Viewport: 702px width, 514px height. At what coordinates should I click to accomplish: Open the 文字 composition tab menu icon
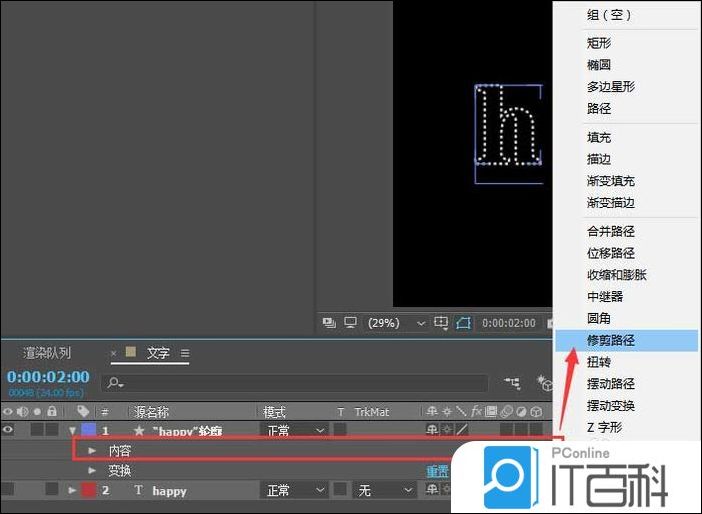coord(185,353)
